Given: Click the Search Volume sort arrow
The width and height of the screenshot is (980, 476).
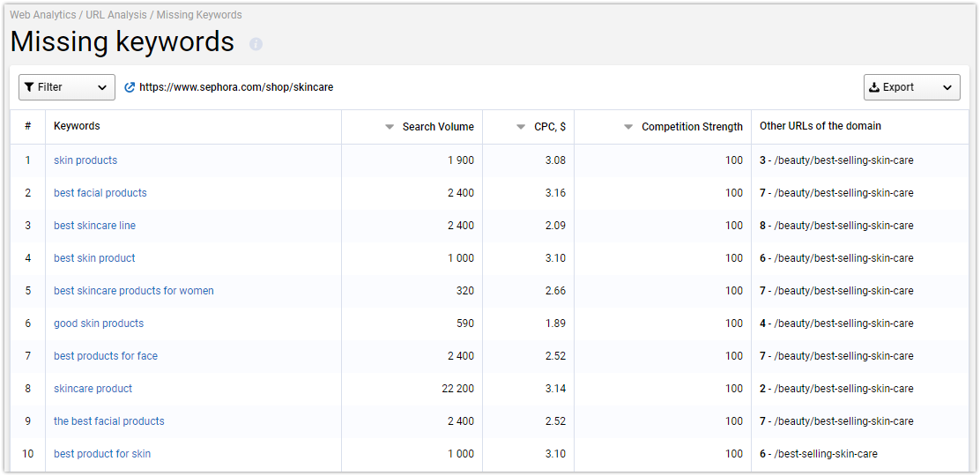Looking at the screenshot, I should pos(390,127).
